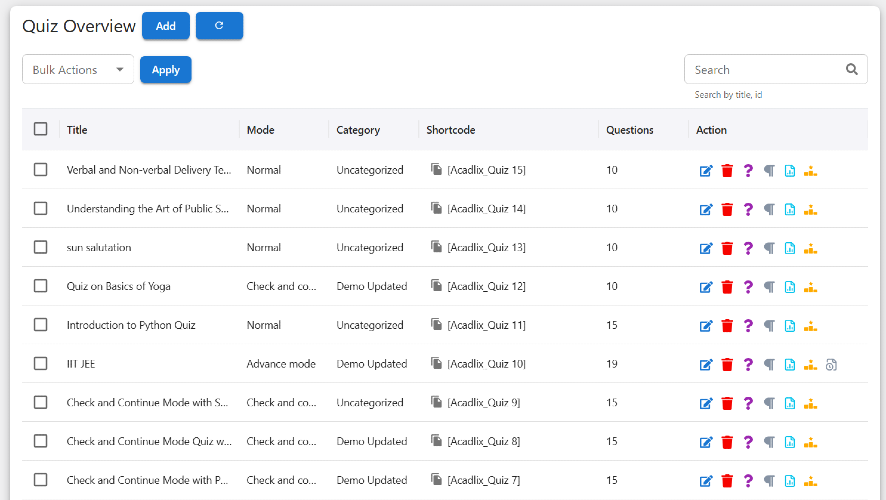The image size is (886, 500).
Task: Edit Introduction to Python Quiz
Action: [706, 326]
